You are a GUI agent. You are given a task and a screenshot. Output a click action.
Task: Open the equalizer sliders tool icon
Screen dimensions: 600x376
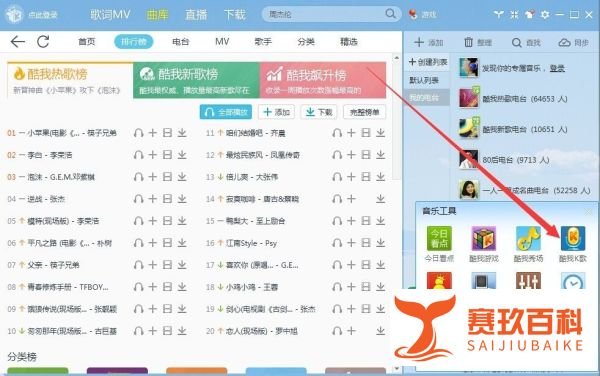tap(528, 281)
